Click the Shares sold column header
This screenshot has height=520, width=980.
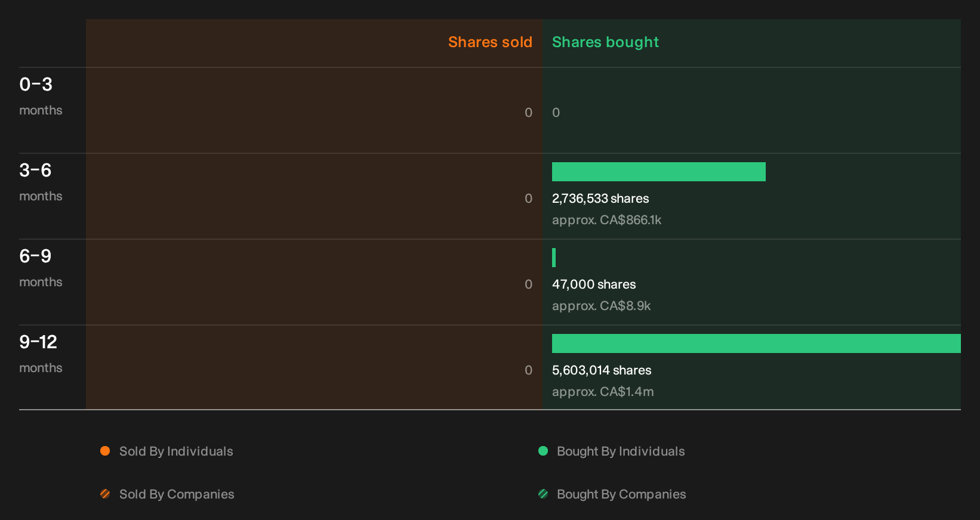pyautogui.click(x=490, y=42)
